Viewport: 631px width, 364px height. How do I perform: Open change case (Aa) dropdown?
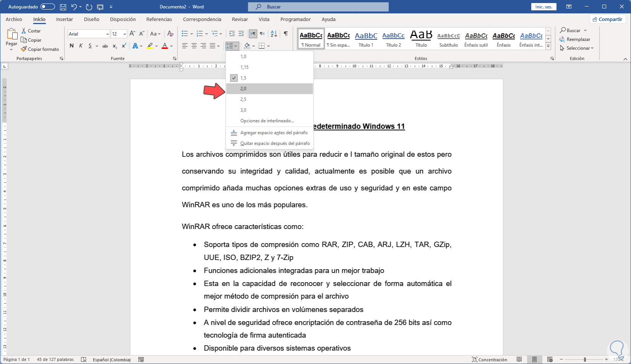click(x=156, y=34)
